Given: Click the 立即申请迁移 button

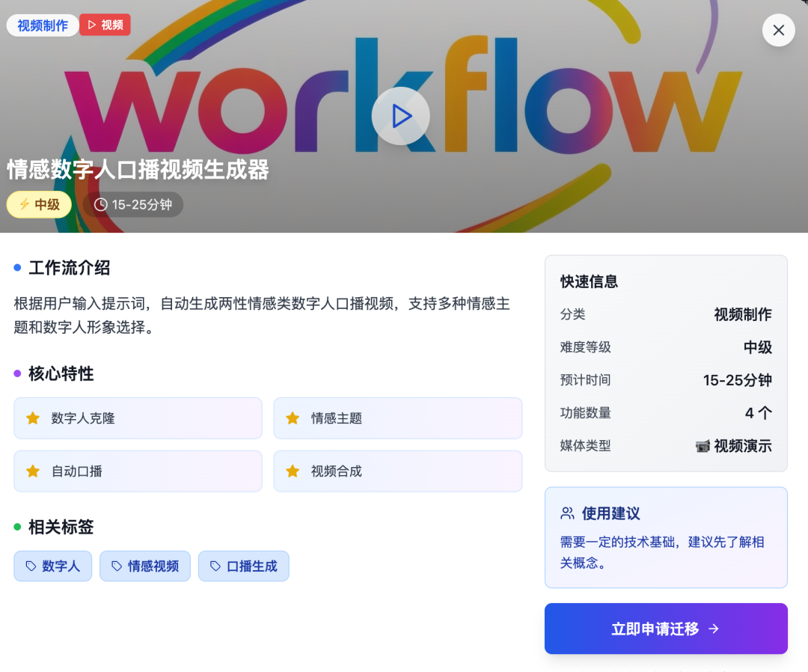Looking at the screenshot, I should click(x=666, y=629).
